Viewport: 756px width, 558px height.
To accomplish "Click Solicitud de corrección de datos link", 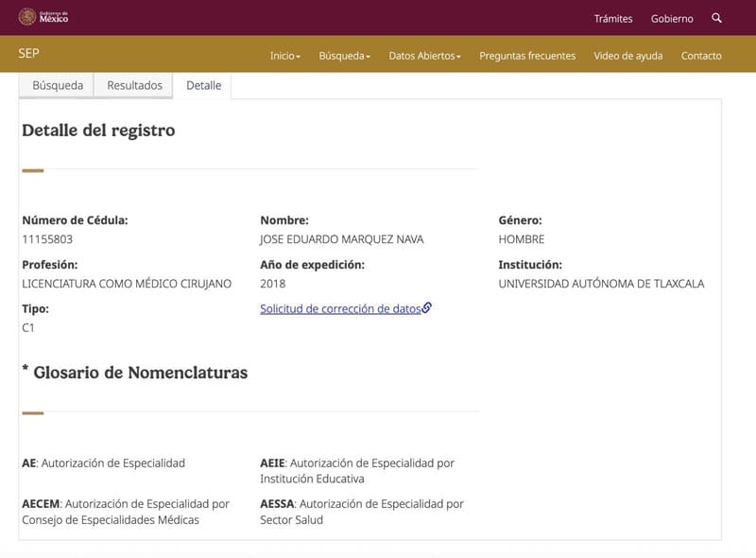I will pos(340,308).
